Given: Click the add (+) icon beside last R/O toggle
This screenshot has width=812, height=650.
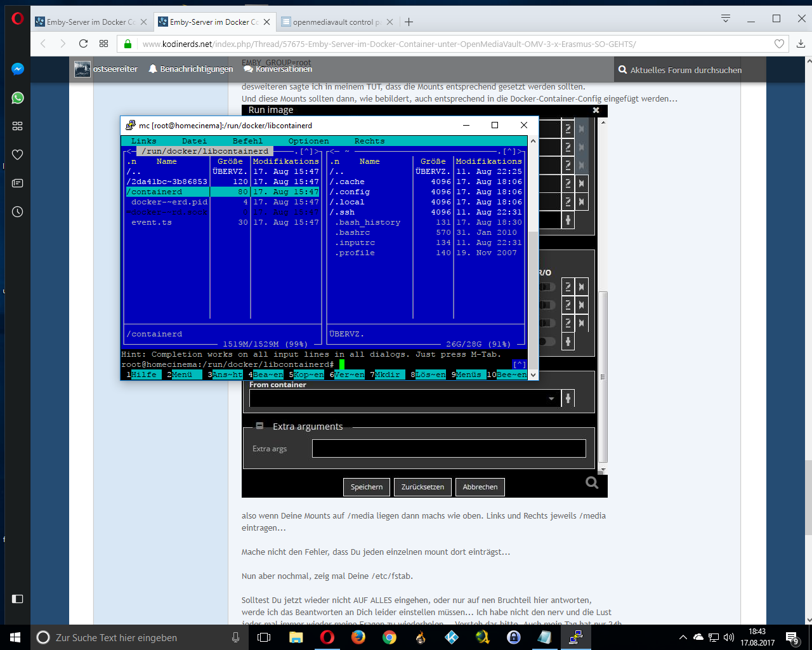Looking at the screenshot, I should coord(568,342).
